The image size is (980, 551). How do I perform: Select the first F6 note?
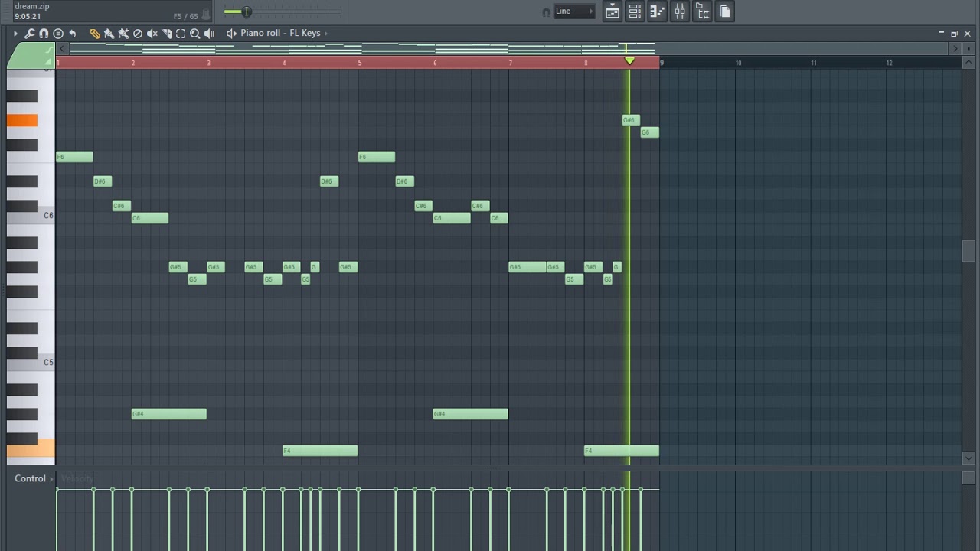(x=74, y=157)
